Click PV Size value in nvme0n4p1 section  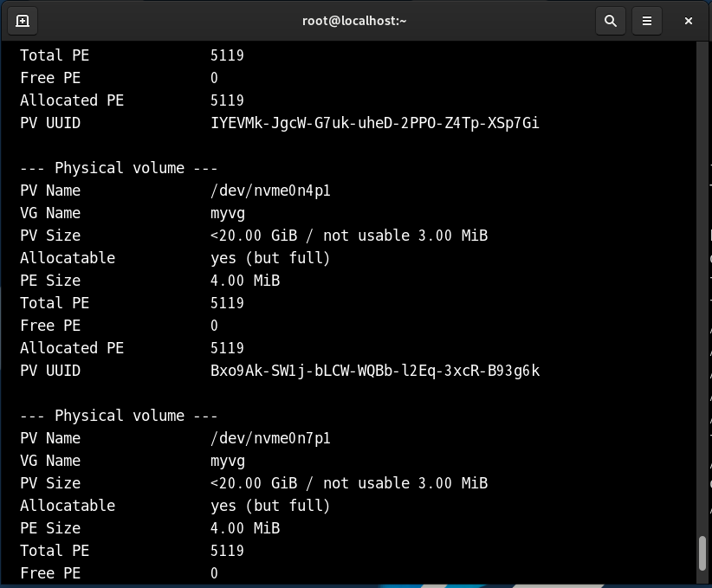349,236
